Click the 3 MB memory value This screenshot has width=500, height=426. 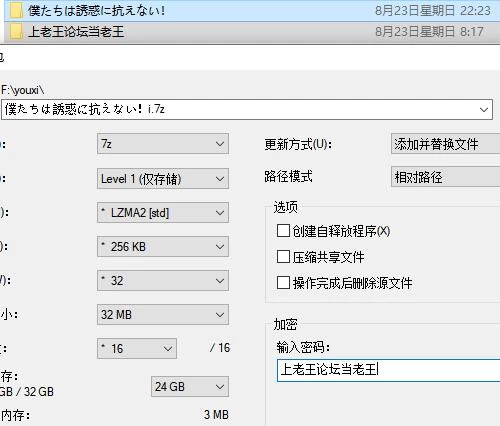click(x=216, y=415)
